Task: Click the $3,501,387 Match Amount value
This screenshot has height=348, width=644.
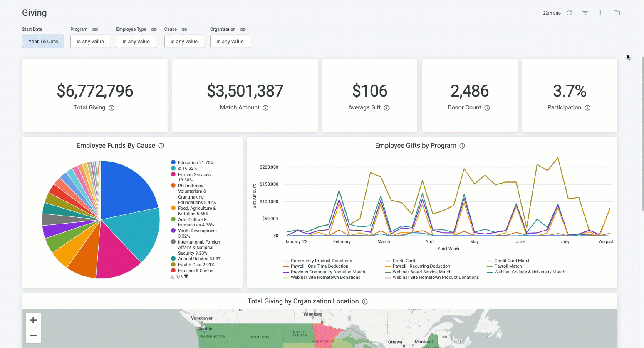Action: click(x=245, y=91)
